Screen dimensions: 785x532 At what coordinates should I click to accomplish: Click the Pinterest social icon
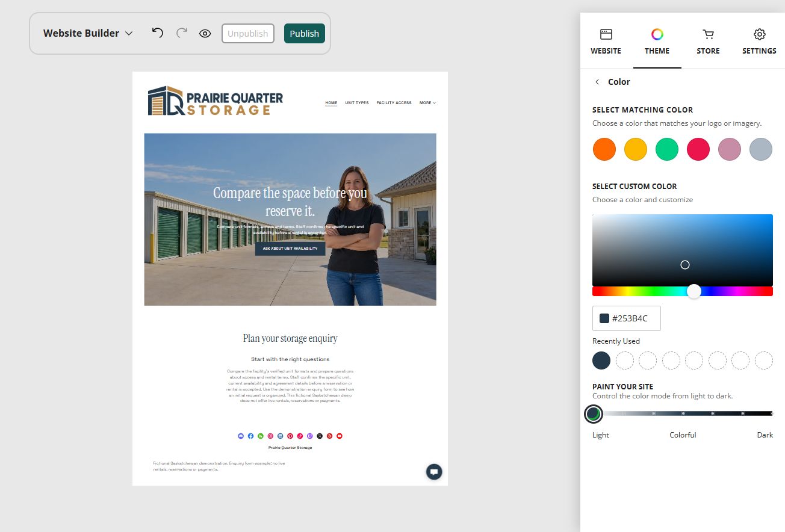pos(290,436)
